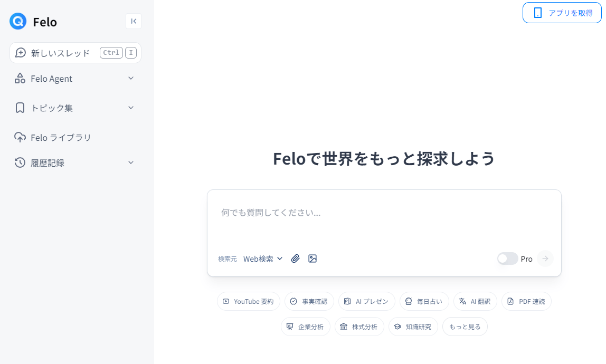The height and width of the screenshot is (364, 606).
Task: Click the send arrow button
Action: [545, 258]
